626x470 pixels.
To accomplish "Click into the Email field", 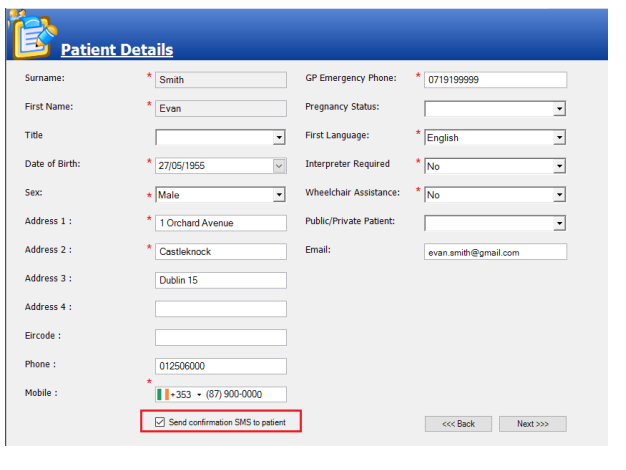I will 495,252.
